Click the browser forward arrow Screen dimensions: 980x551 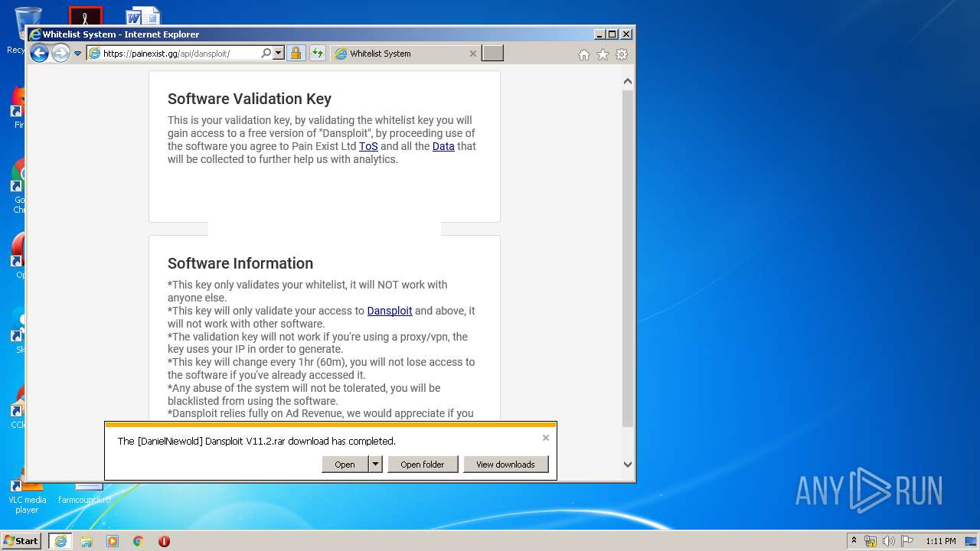click(60, 53)
